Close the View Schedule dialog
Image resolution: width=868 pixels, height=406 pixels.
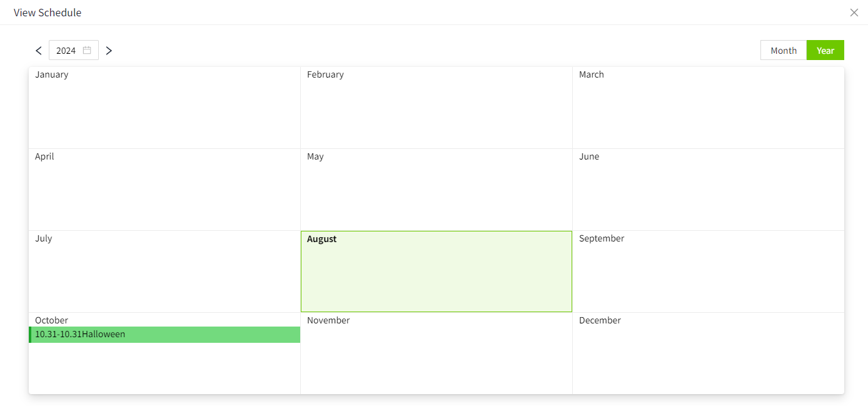tap(854, 13)
